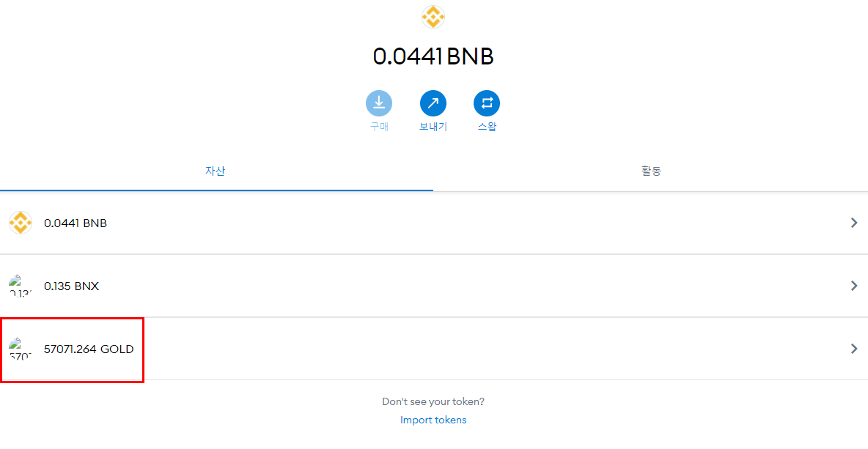Click the broken BNX token image
This screenshot has width=868, height=449.
click(x=21, y=286)
